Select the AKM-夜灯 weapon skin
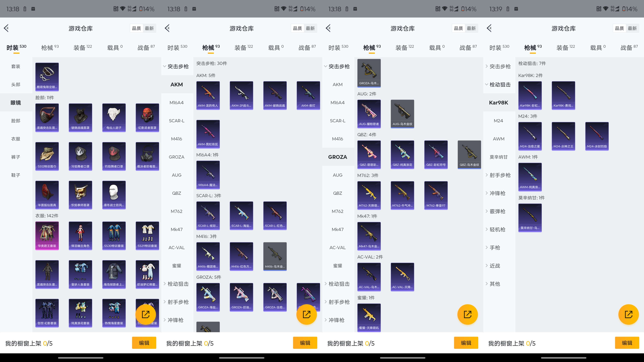This screenshot has width=644, height=362. coord(308,95)
